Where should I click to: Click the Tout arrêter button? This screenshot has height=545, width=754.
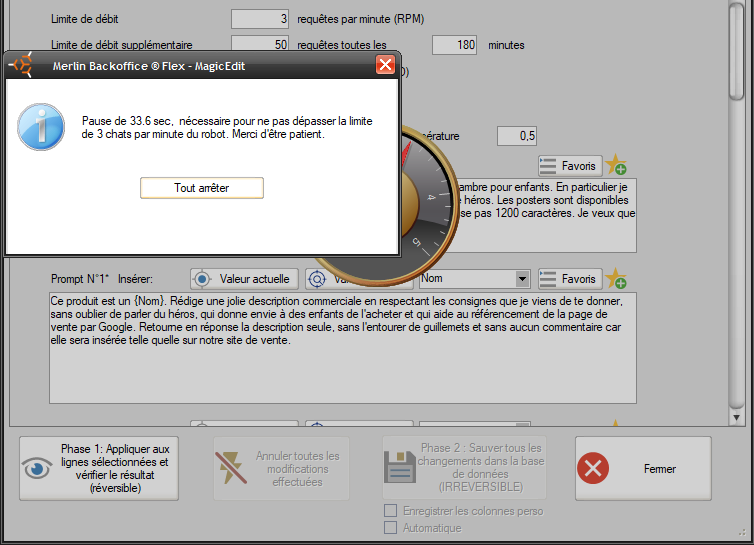click(x=201, y=188)
